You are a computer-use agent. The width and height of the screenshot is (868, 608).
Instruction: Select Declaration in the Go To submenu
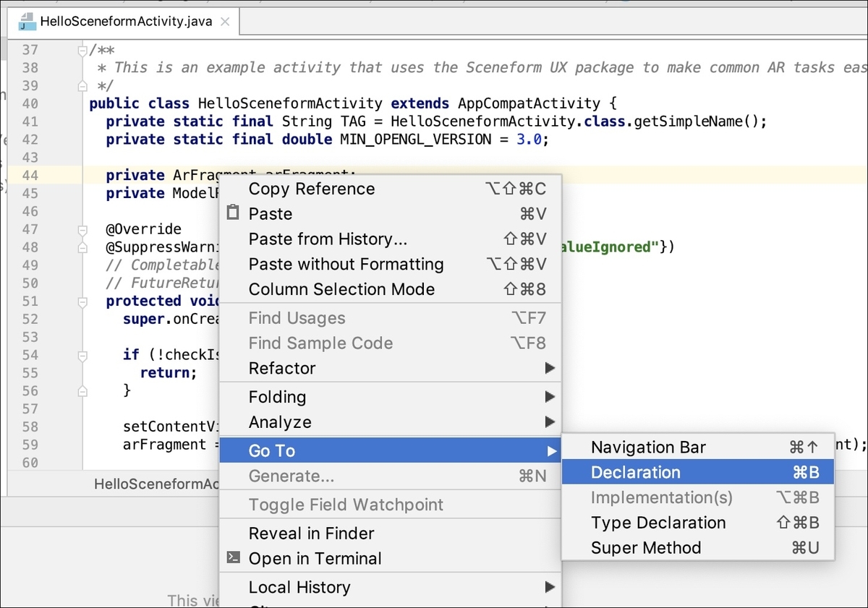click(x=636, y=472)
